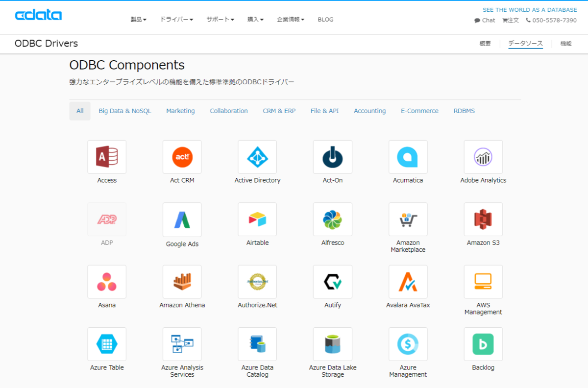Screen dimensions: 588x388
Task: Open the Access driver icon
Action: tap(107, 157)
